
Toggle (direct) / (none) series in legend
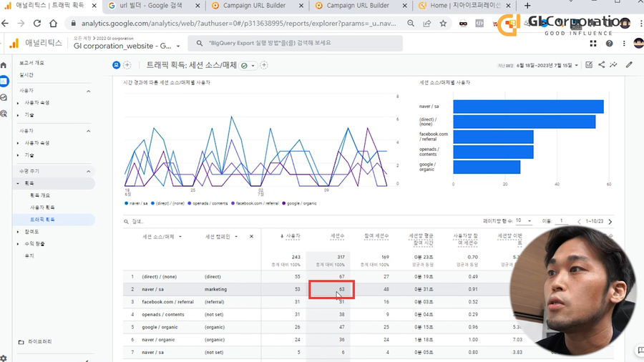point(167,203)
